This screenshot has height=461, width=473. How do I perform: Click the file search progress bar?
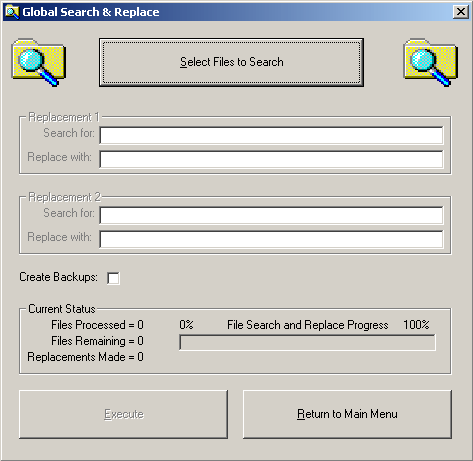coord(307,343)
